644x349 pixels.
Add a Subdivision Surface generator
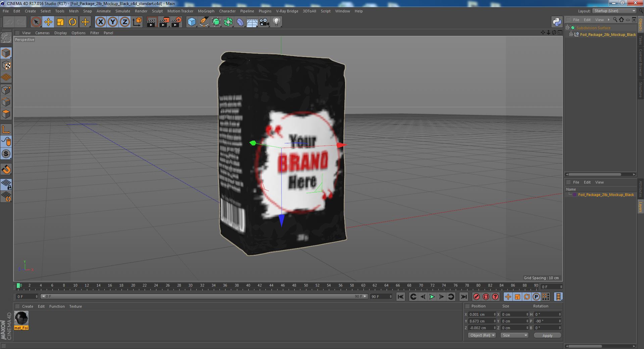[216, 22]
